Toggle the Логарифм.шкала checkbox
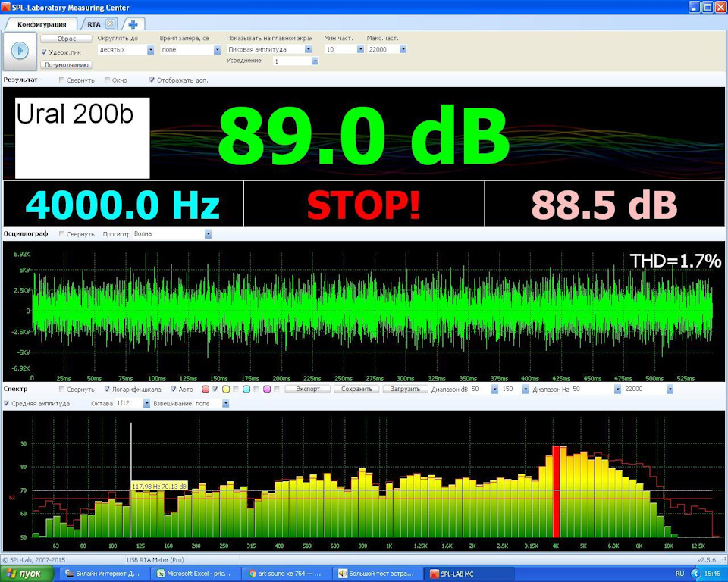 click(x=107, y=390)
